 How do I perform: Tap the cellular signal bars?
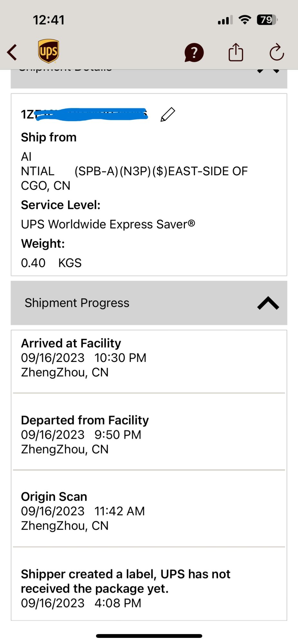[x=225, y=21]
